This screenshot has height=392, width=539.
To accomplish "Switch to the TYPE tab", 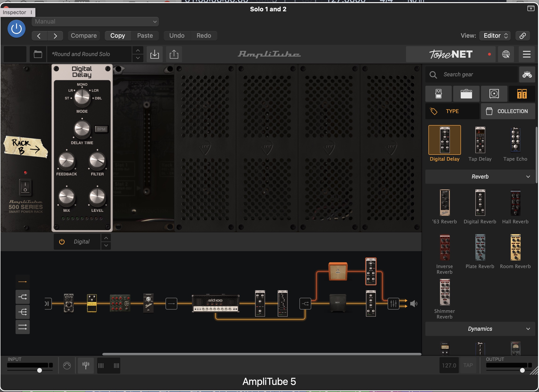I will coord(452,111).
